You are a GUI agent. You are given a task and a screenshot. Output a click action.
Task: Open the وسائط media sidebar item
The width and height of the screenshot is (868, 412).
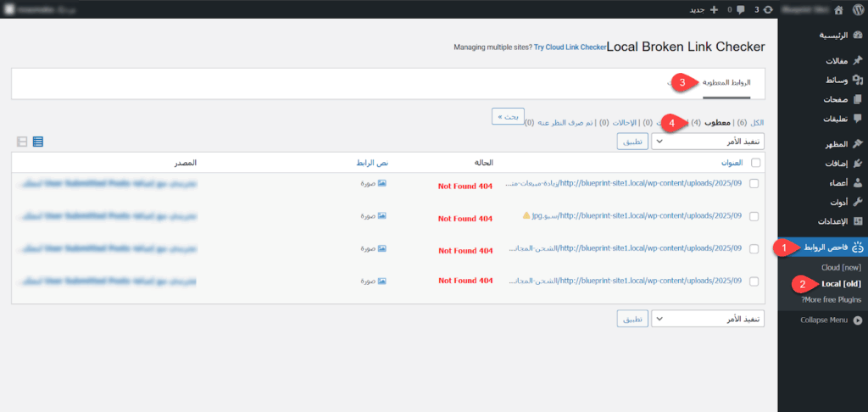pos(834,80)
